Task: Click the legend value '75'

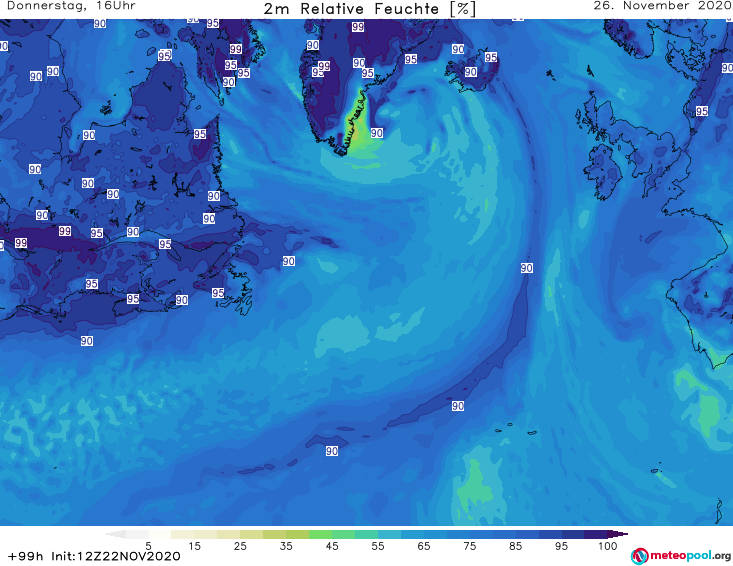Action: pos(469,545)
